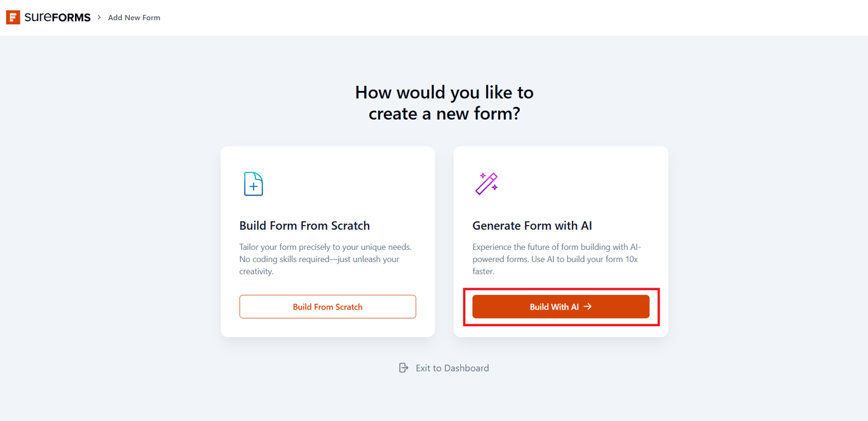
Task: Select the Add New Form breadcrumb entry
Action: 133,17
